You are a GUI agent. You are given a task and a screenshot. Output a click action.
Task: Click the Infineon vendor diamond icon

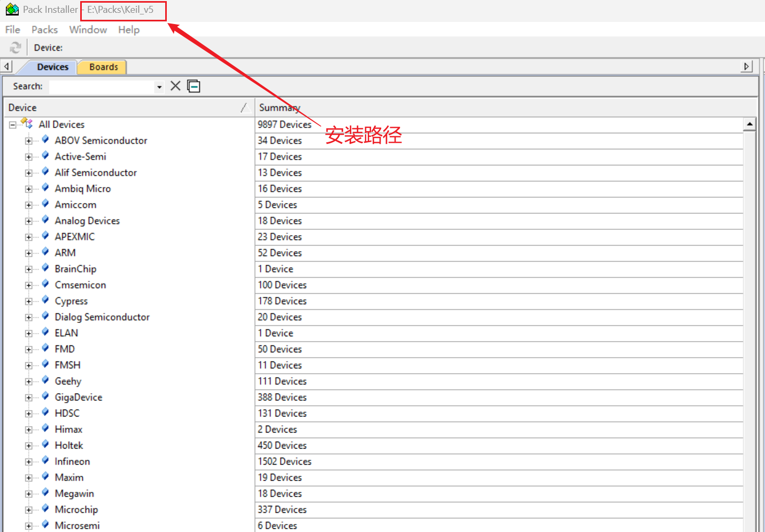[x=45, y=460]
